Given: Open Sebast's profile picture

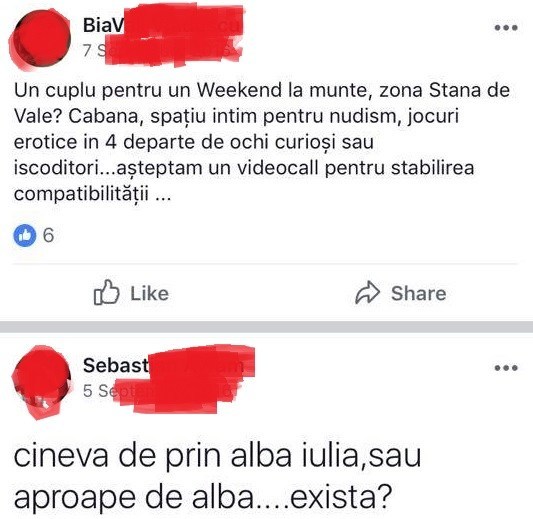Looking at the screenshot, I should 41,379.
